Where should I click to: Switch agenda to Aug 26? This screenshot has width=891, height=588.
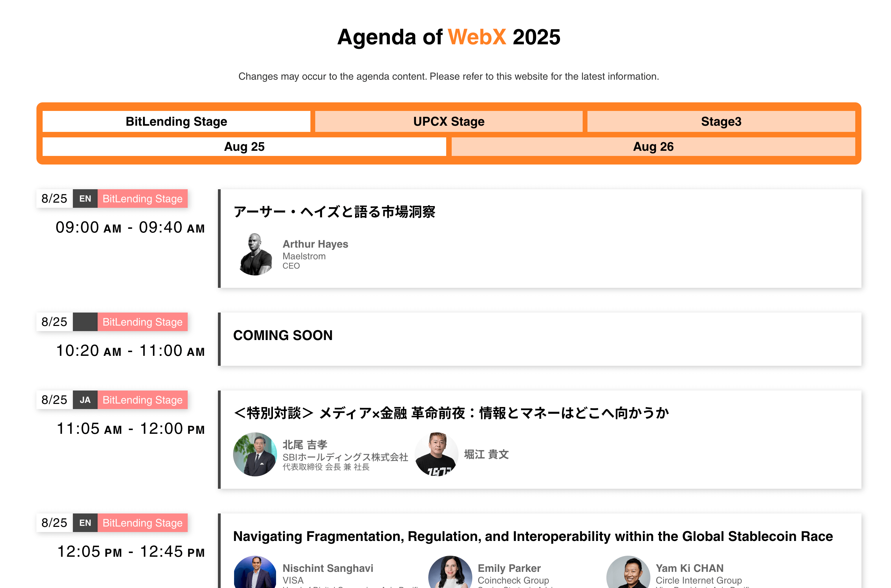click(653, 147)
